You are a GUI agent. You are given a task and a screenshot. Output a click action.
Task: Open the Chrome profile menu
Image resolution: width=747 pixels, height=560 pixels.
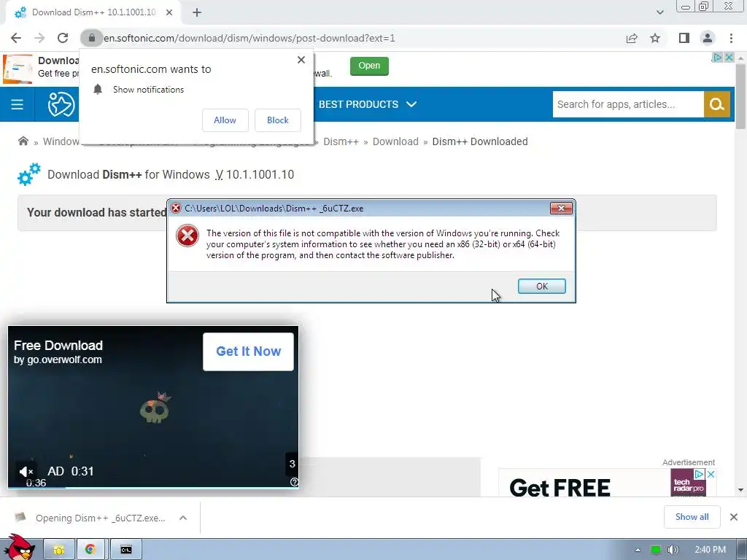708,38
